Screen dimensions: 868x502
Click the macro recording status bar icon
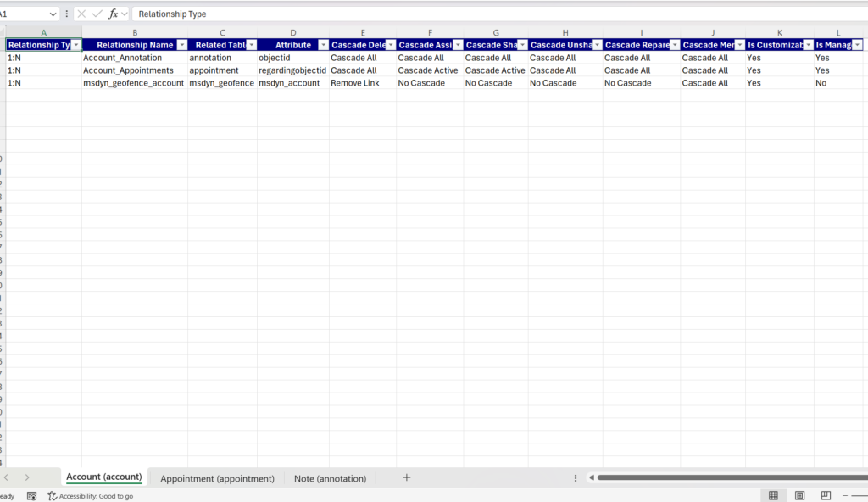(31, 496)
